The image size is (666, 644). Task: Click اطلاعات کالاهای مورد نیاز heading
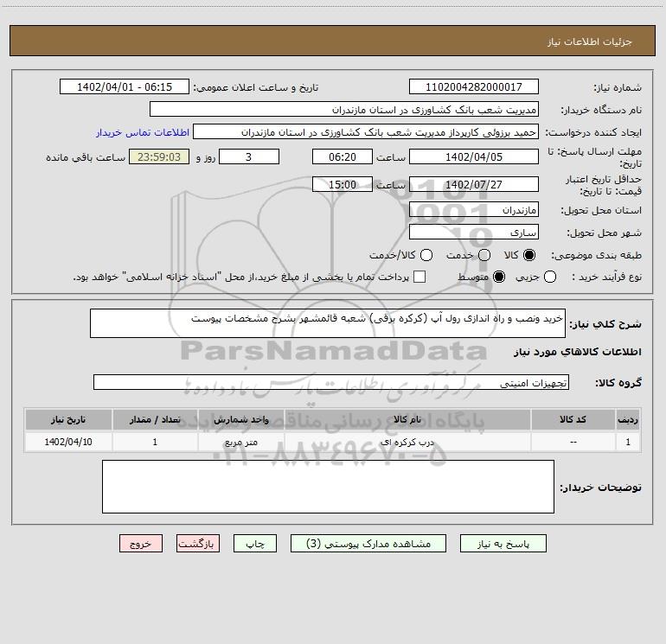(577, 352)
